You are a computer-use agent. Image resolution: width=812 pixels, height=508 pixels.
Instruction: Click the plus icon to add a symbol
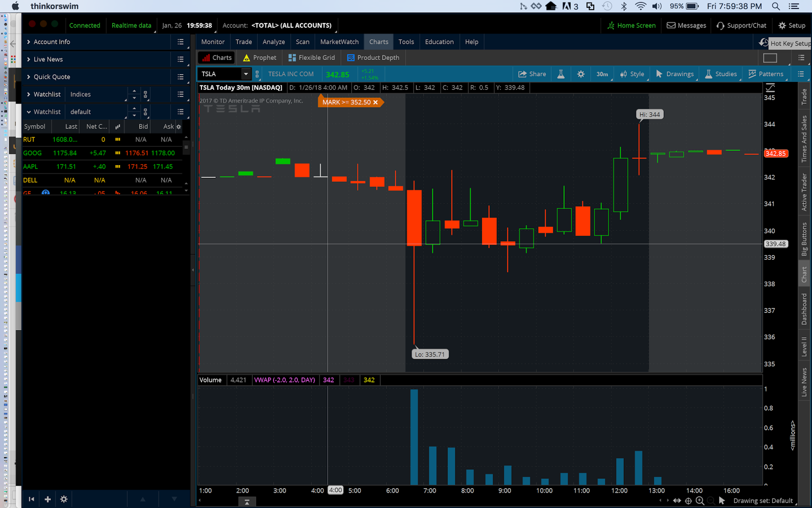(47, 499)
